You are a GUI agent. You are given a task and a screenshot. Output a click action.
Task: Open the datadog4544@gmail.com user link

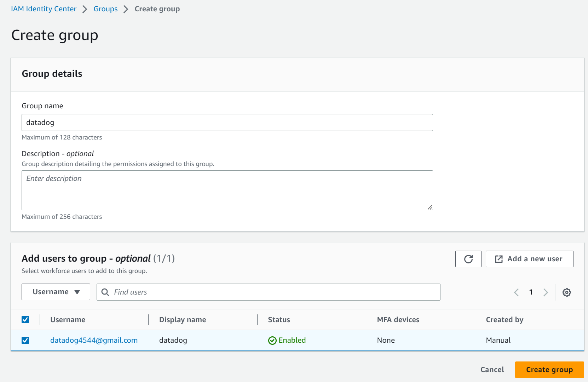tap(94, 340)
